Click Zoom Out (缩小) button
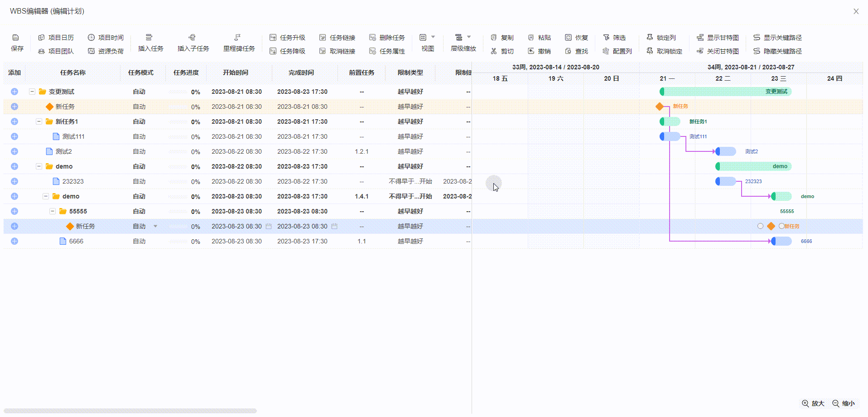 pos(844,403)
